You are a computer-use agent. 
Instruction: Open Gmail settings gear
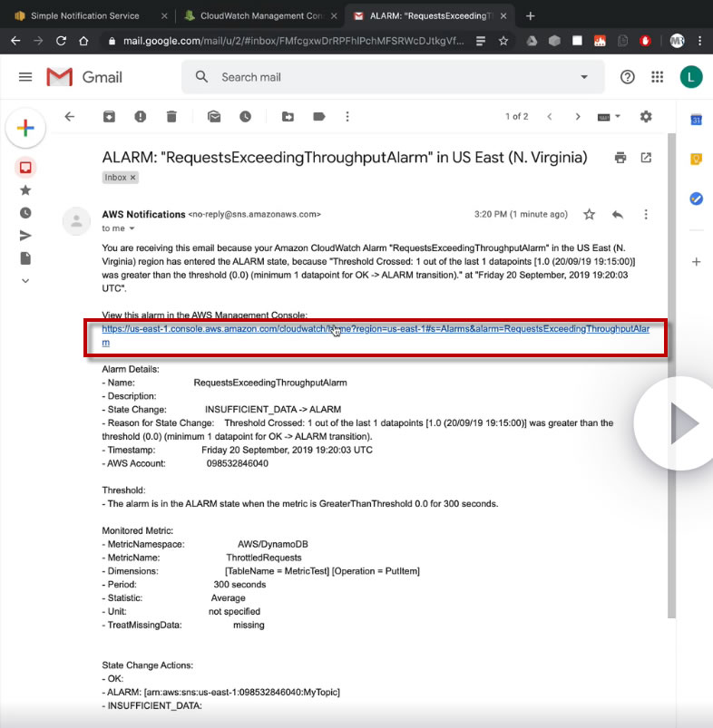(x=646, y=117)
